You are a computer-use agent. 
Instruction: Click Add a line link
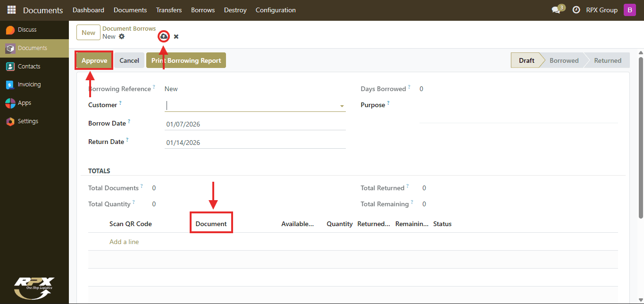[124, 242]
